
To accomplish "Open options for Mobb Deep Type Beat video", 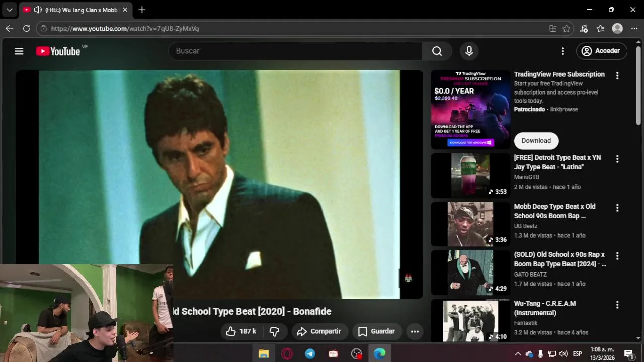I will point(617,208).
